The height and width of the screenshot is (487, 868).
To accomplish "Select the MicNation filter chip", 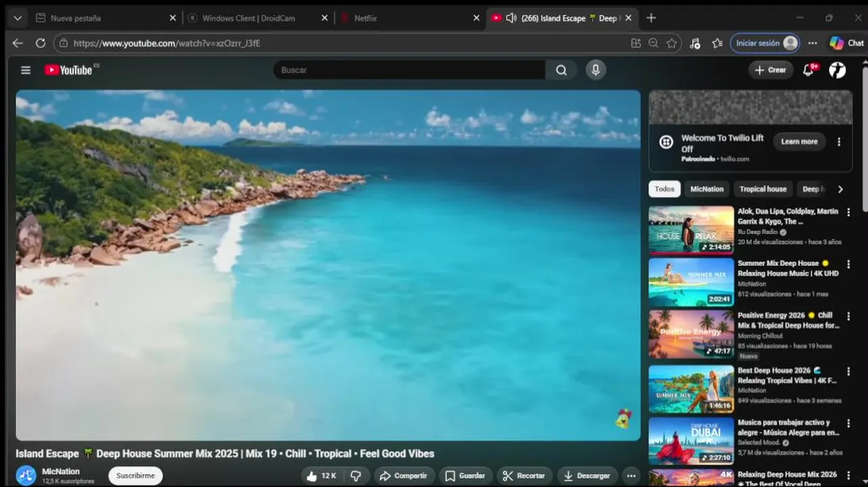I will coord(706,189).
